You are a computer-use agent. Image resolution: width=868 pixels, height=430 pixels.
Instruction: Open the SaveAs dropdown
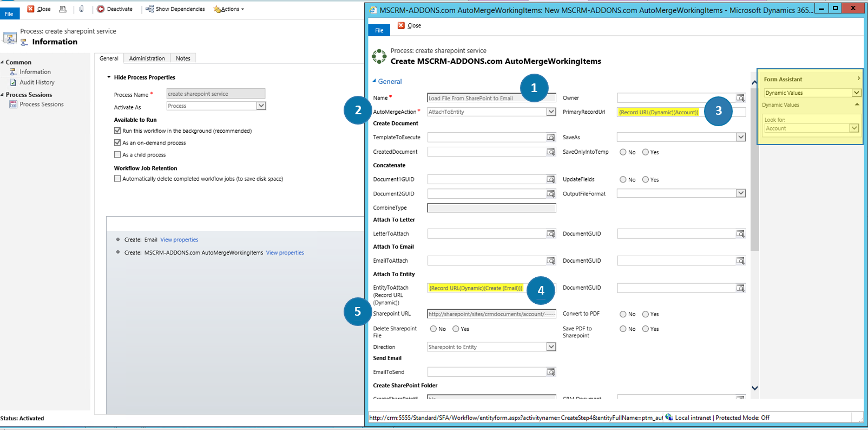pos(741,137)
